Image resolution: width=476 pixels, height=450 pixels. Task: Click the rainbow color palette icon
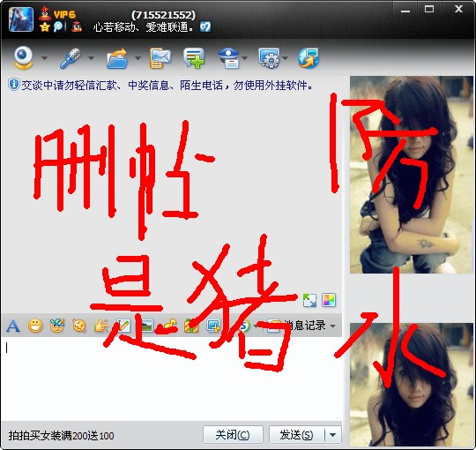pyautogui.click(x=329, y=300)
